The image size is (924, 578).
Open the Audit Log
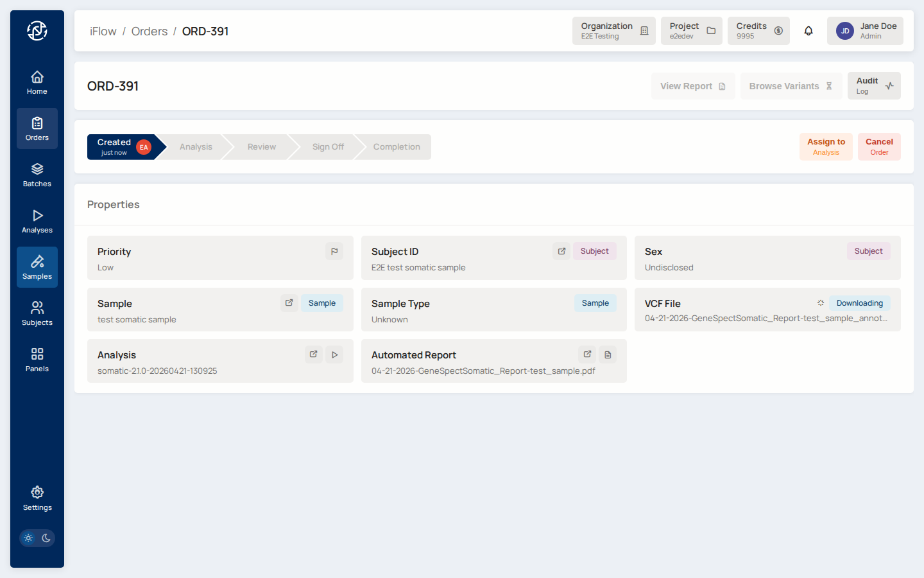coord(874,86)
